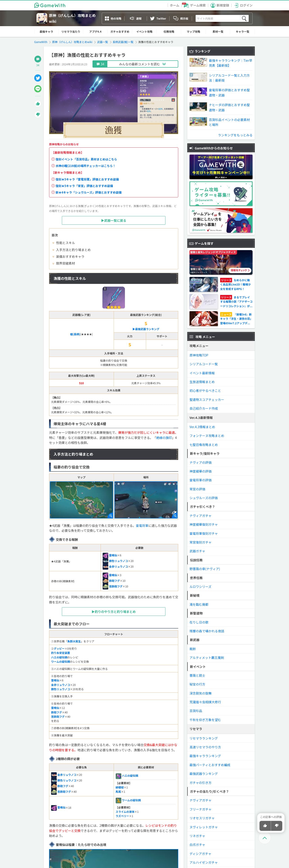This screenshot has height=868, width=289.
Task: Open ナヴィアの評価 sidebar link
Action: click(201, 463)
